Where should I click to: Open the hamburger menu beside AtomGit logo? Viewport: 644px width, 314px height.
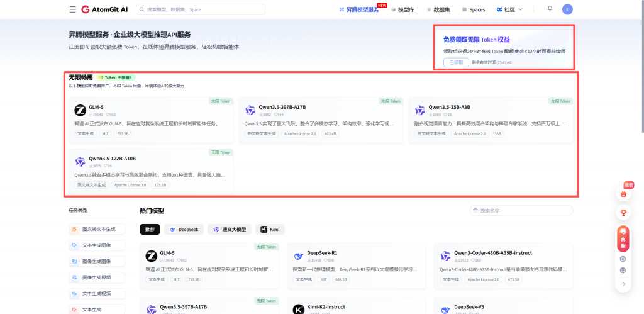[x=73, y=9]
